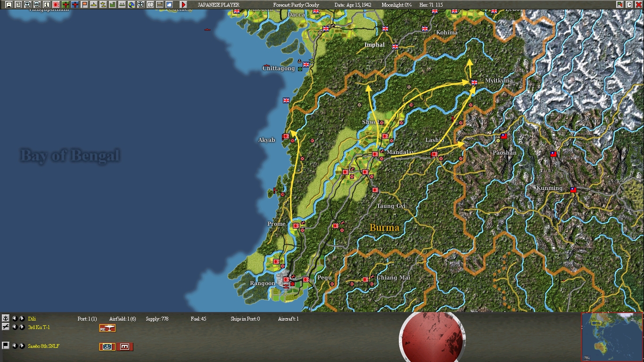Click the 'JAPANESE PLAYER' text
Image resolution: width=644 pixels, height=362 pixels.
pyautogui.click(x=218, y=5)
